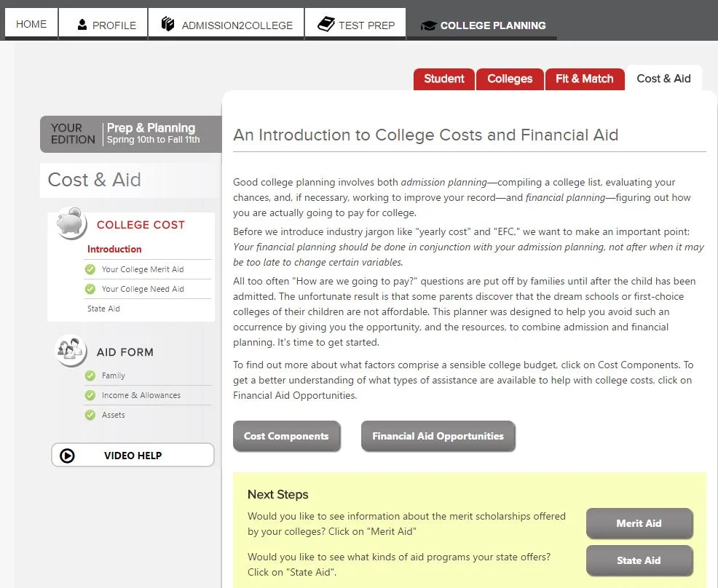Click the COLLEGE COST section heading
This screenshot has height=588, width=718.
coord(141,225)
